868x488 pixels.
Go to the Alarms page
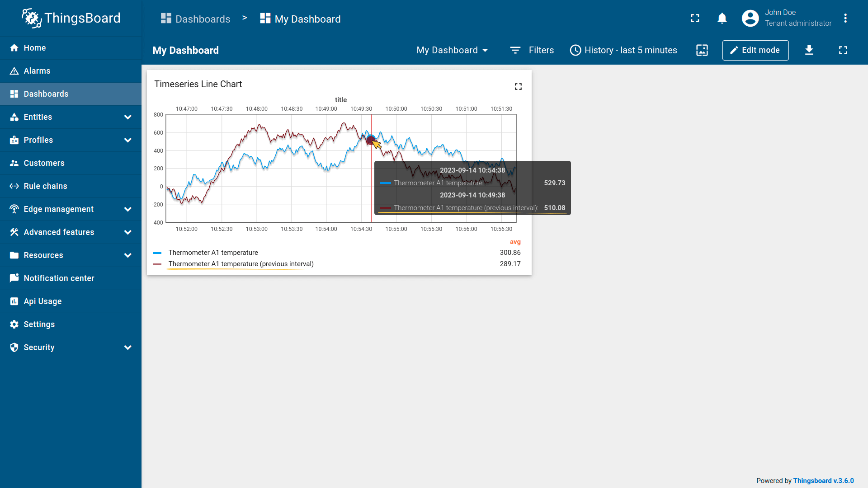tap(37, 71)
